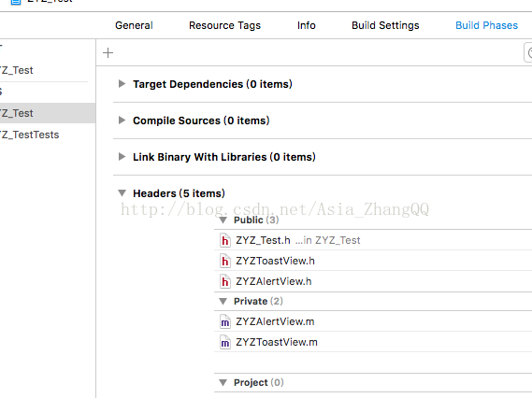Collapse the Public headers group
This screenshot has height=398, width=532.
pos(223,220)
